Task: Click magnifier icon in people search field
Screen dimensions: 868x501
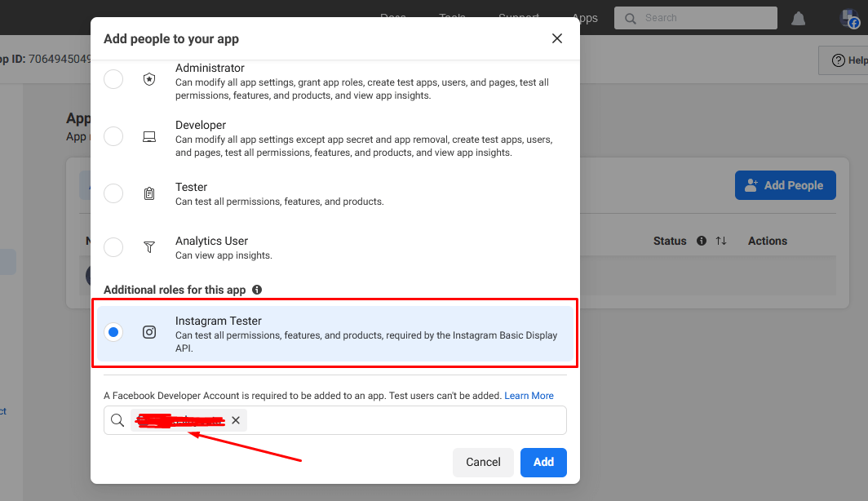Action: click(117, 420)
